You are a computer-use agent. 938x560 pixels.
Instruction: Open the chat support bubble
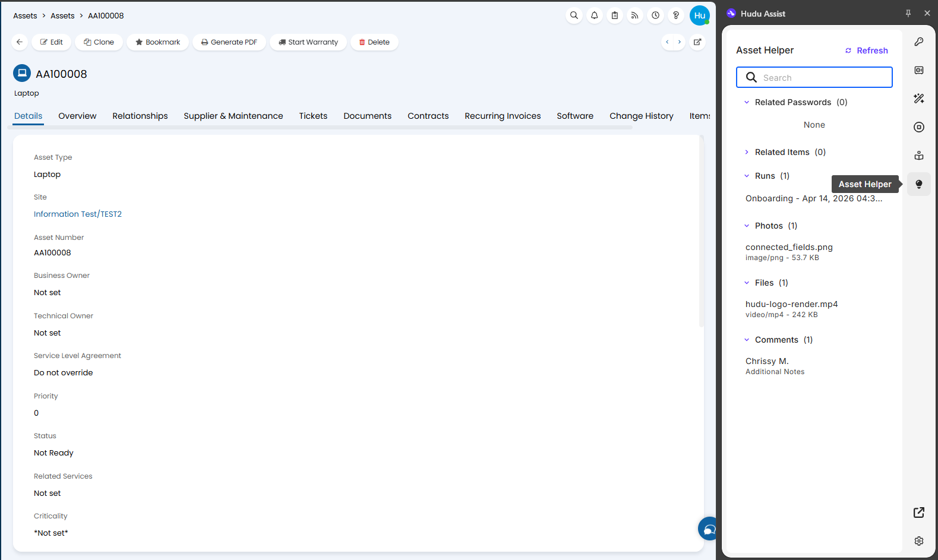point(708,529)
